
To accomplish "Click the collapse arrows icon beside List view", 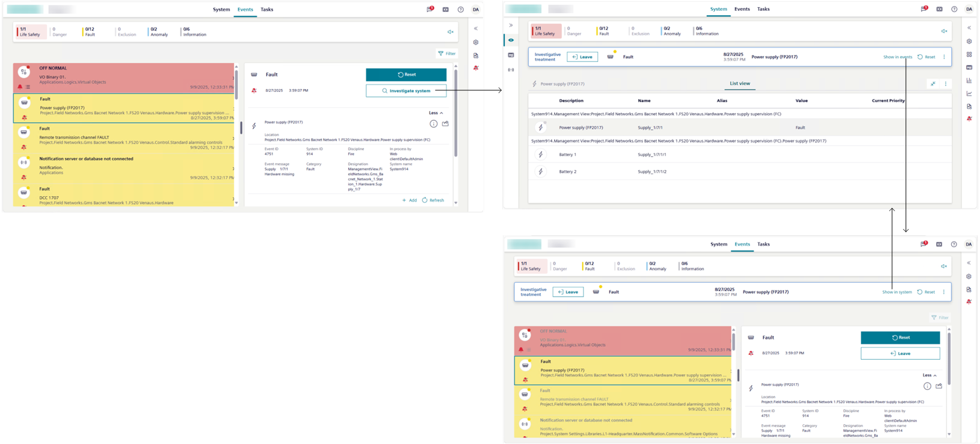I will (932, 84).
